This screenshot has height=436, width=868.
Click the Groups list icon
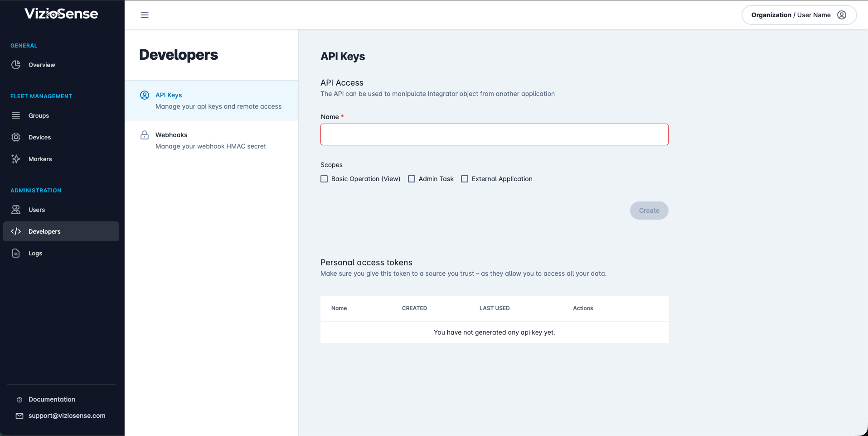click(x=16, y=115)
